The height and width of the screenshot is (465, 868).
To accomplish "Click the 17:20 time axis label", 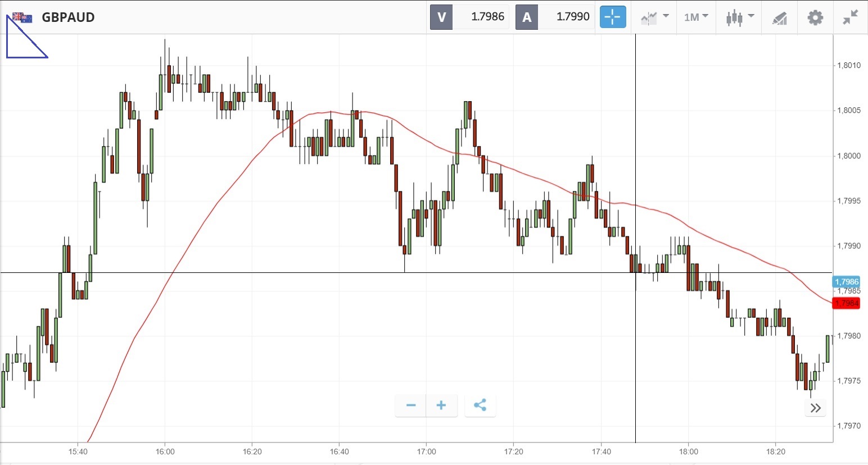I will pos(514,452).
